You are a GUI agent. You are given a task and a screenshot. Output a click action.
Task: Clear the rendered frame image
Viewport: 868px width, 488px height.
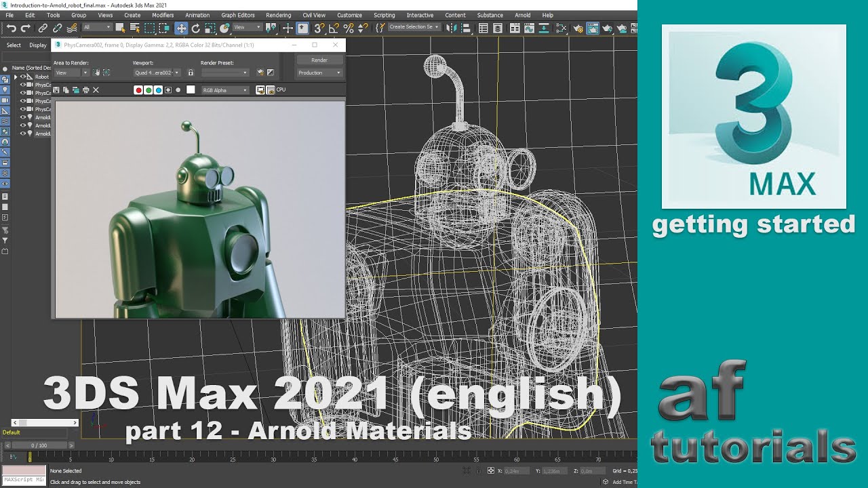pos(96,90)
